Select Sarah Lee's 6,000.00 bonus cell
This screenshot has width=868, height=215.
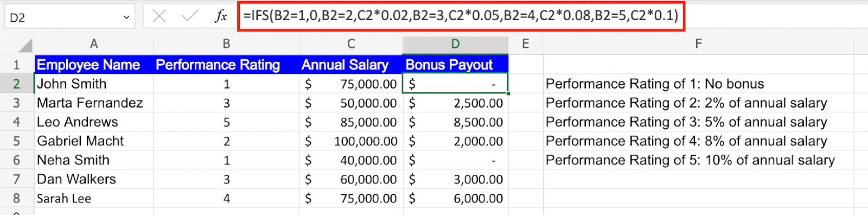click(x=456, y=199)
